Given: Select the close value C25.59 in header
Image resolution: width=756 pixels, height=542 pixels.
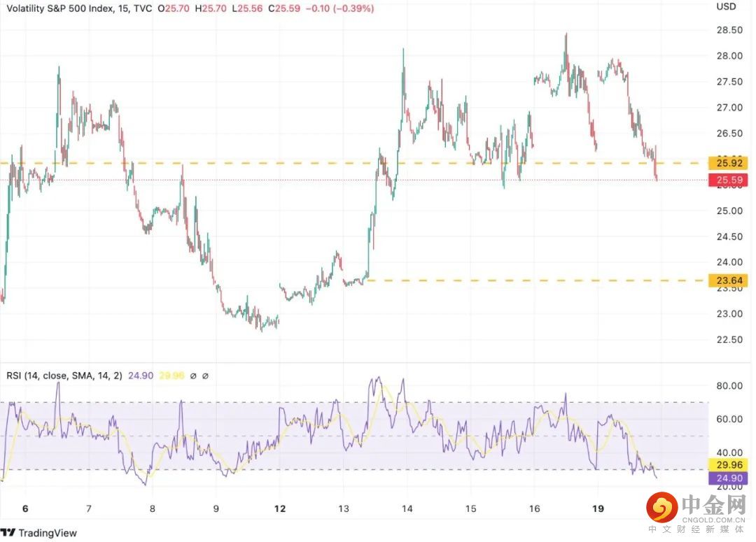Looking at the screenshot, I should coord(284,8).
